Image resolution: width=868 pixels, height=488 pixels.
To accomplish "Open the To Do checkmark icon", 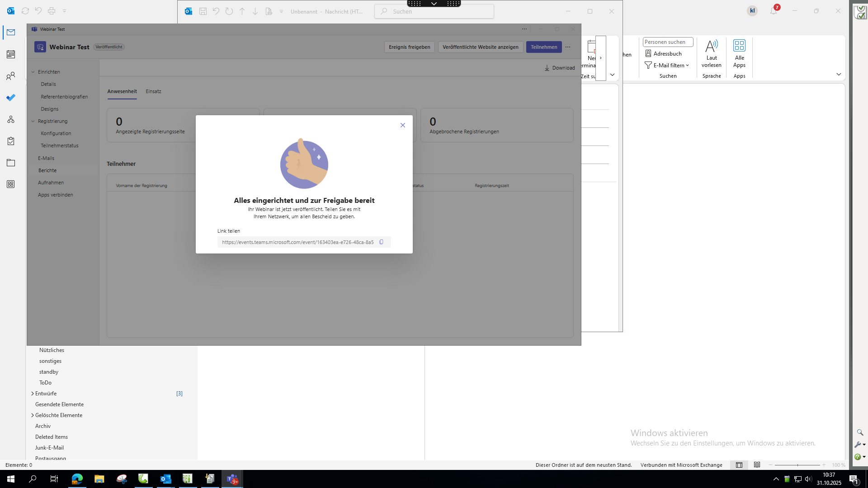I will coord(11,98).
